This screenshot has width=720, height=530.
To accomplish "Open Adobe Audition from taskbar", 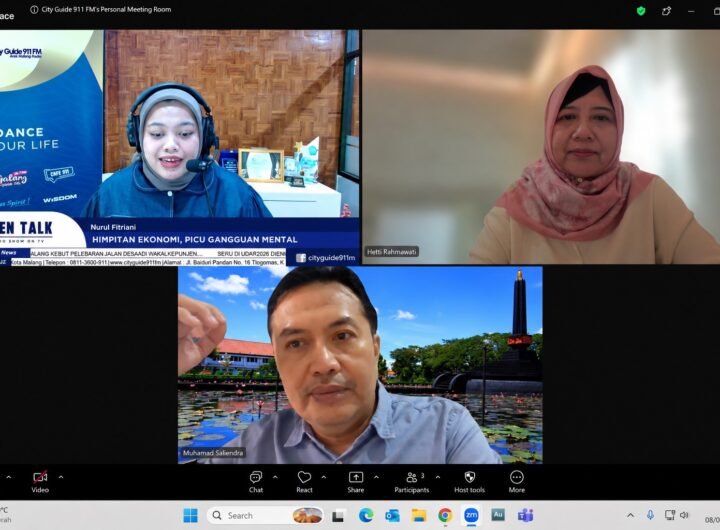I will pos(498,515).
